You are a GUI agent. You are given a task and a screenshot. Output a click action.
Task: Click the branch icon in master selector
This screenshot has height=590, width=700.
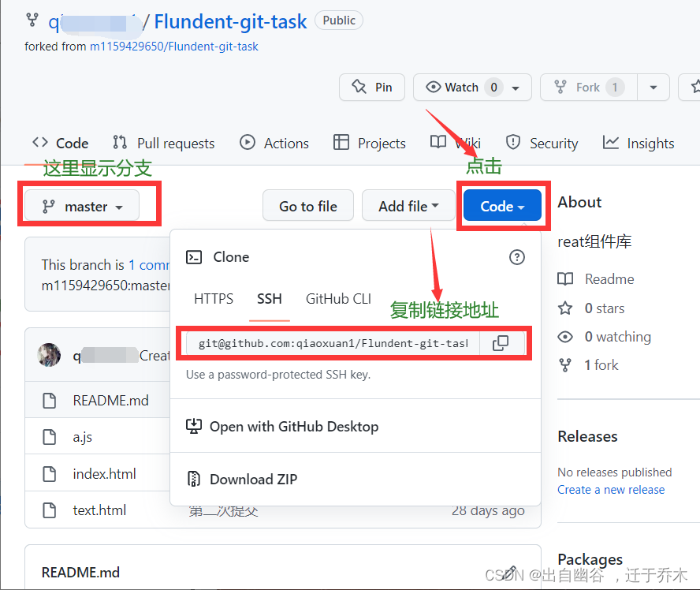pos(48,207)
